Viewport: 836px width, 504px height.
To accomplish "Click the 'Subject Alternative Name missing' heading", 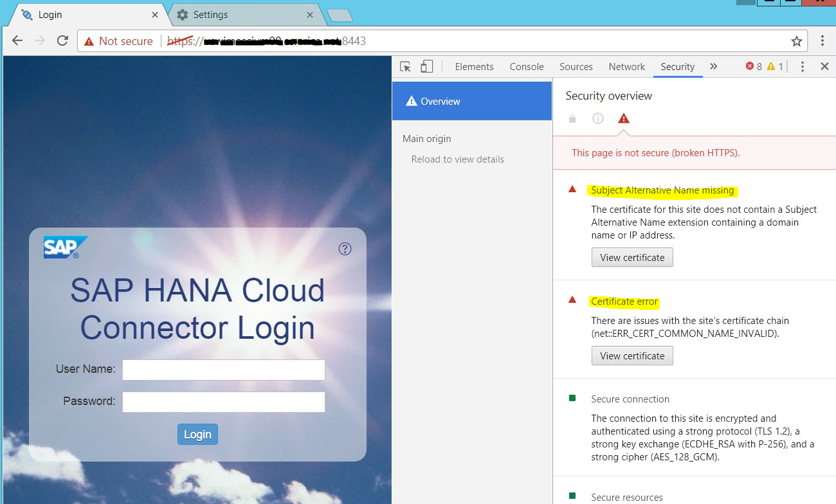I will 662,190.
